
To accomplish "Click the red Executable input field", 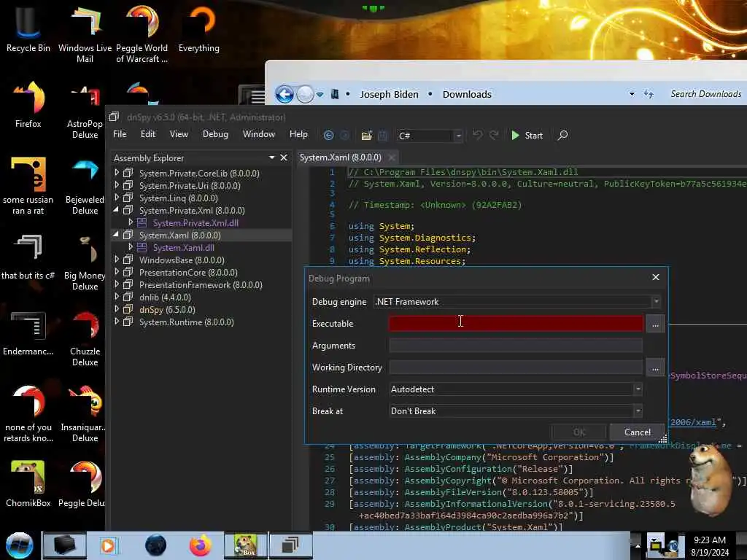I will tap(516, 323).
